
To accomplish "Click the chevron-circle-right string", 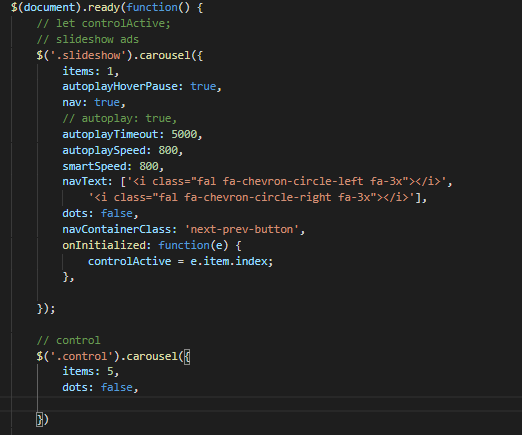I will click(251, 198).
